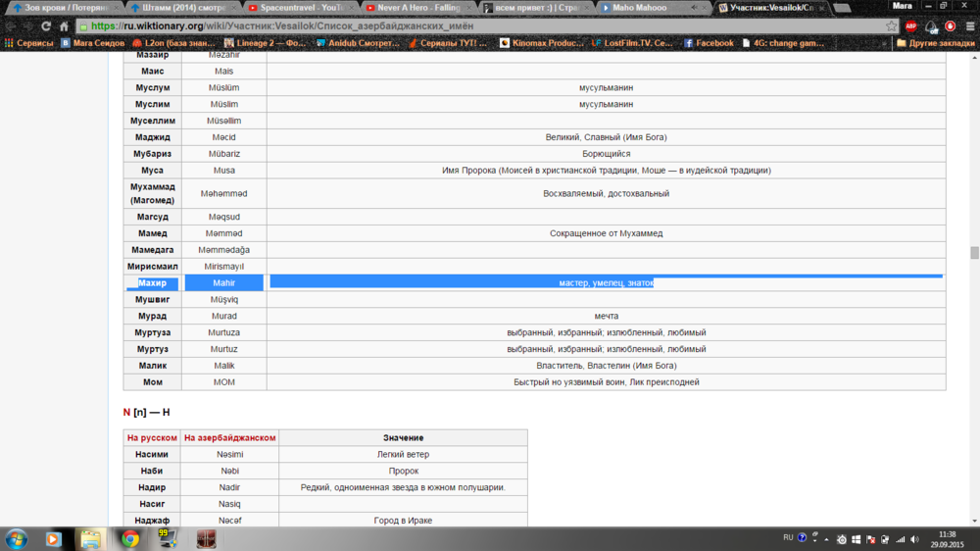Expand the Другие закладки bookmarks folder
Screen dimensions: 980x551
click(936, 43)
